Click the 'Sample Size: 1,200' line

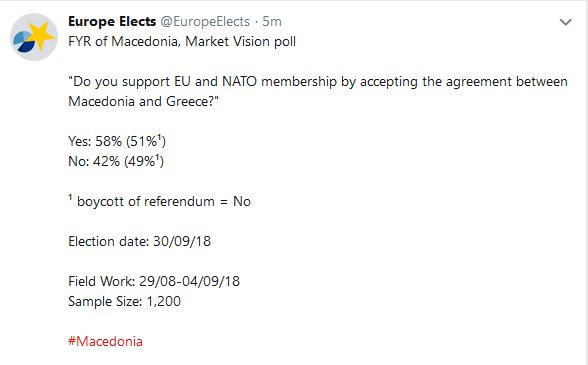124,301
